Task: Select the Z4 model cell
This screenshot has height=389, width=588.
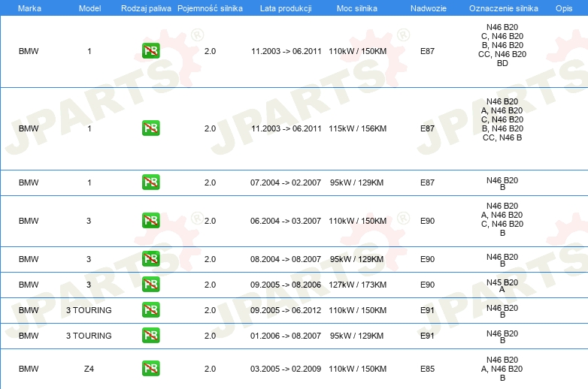Action: (89, 369)
